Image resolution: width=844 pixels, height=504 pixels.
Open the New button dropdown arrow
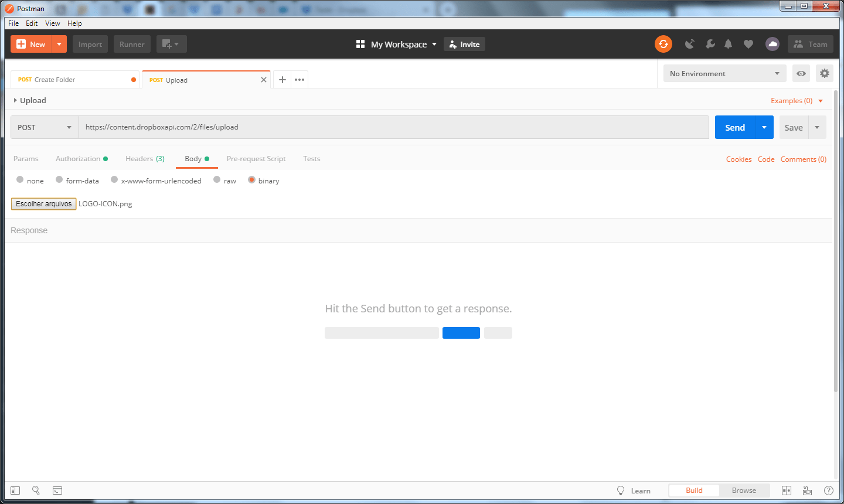59,44
